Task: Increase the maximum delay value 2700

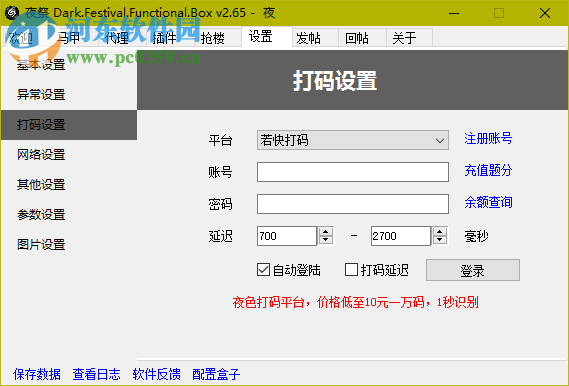Action: click(439, 232)
